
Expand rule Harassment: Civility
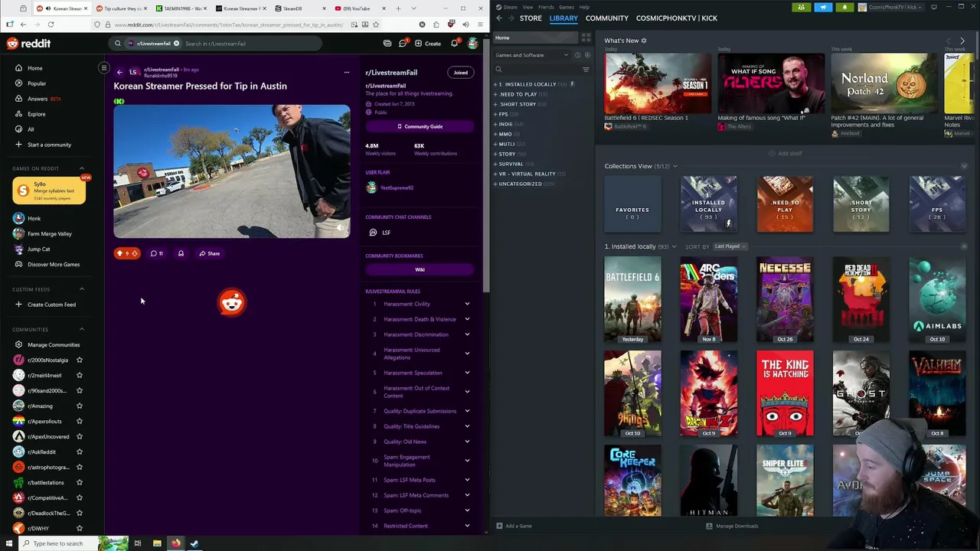tap(467, 304)
